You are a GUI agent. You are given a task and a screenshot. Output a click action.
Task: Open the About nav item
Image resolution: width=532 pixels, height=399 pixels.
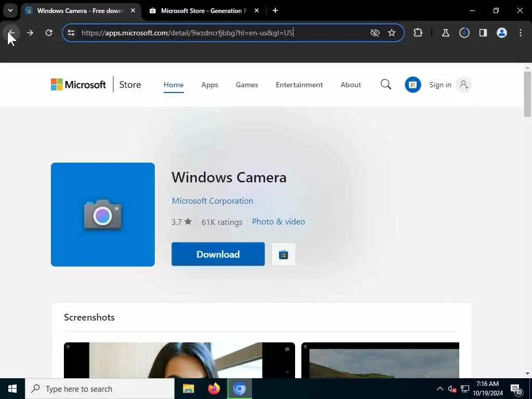click(x=351, y=85)
